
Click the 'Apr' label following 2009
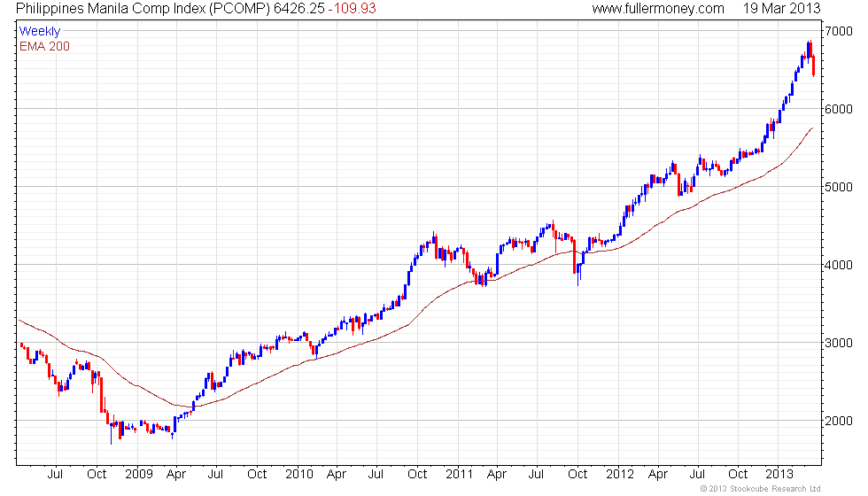pos(176,474)
